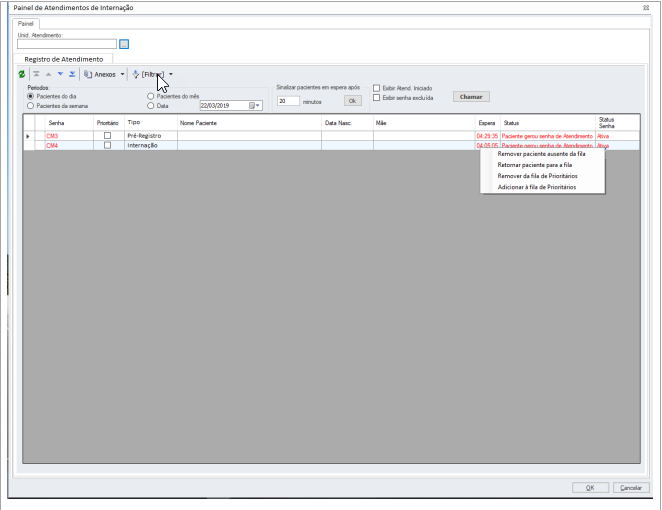
Task: Select the CM3 senha cell
Action: tap(69, 136)
